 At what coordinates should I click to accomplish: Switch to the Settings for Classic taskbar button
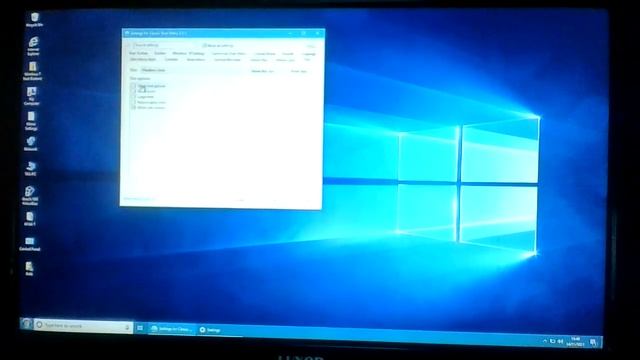[171, 329]
